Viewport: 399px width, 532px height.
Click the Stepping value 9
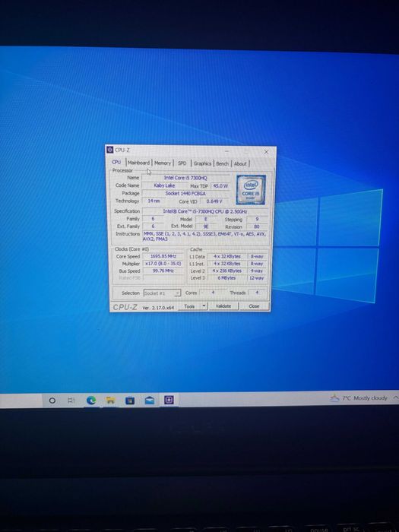(x=257, y=219)
